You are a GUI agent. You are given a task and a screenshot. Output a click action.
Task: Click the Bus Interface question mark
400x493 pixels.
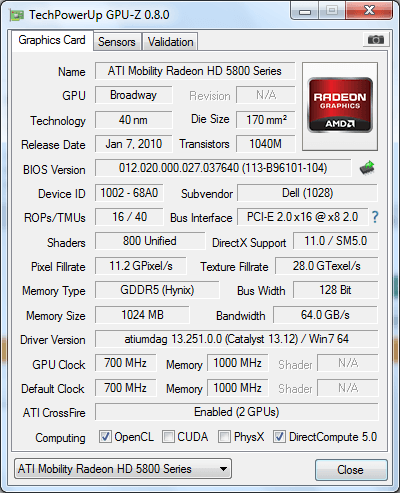(x=375, y=217)
